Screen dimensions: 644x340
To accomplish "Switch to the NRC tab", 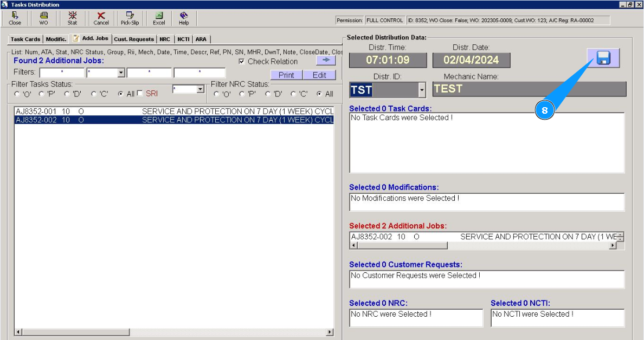I will [165, 40].
